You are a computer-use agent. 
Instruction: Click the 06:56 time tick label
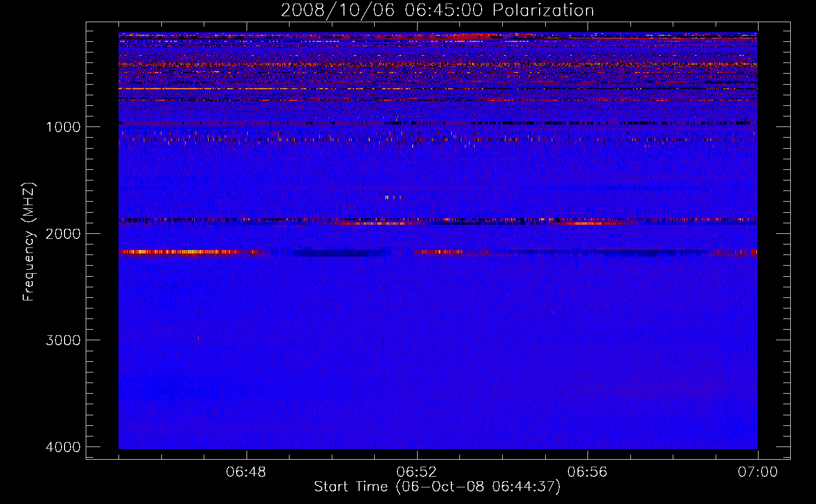click(587, 472)
